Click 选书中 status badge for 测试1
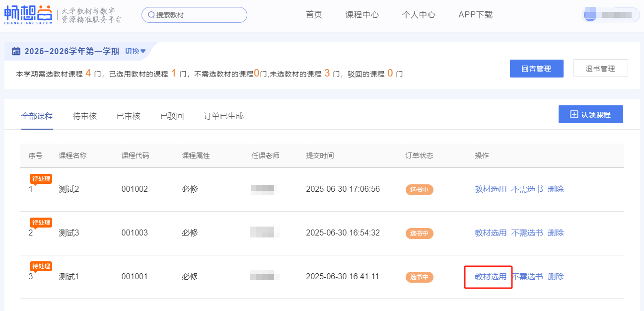 point(419,277)
